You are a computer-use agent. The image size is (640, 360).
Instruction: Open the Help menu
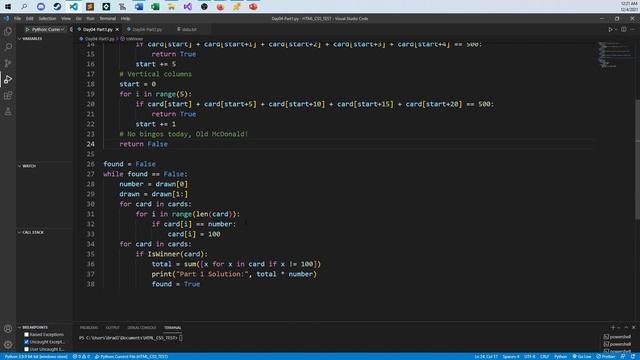pos(125,18)
